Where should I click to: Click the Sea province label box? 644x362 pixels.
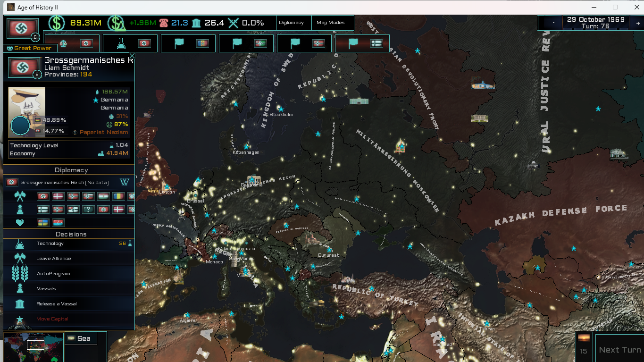click(80, 338)
